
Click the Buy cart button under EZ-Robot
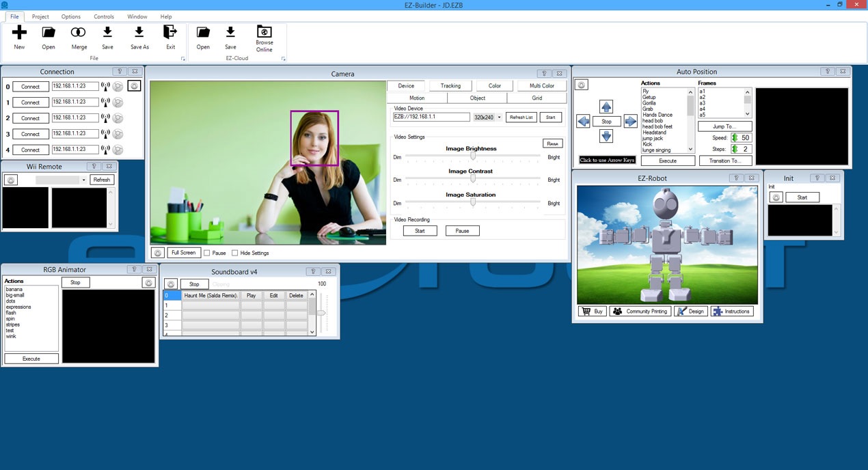coord(592,312)
